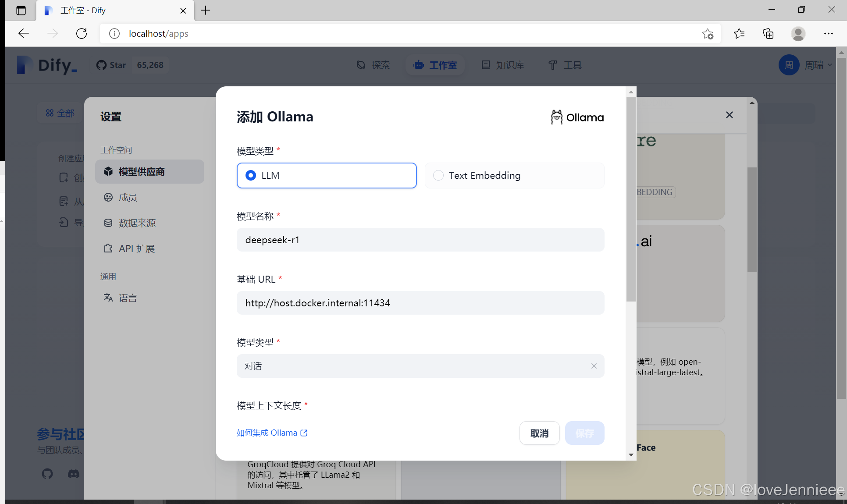Clear the 对话 model type selection
This screenshot has width=847, height=504.
coord(594,366)
